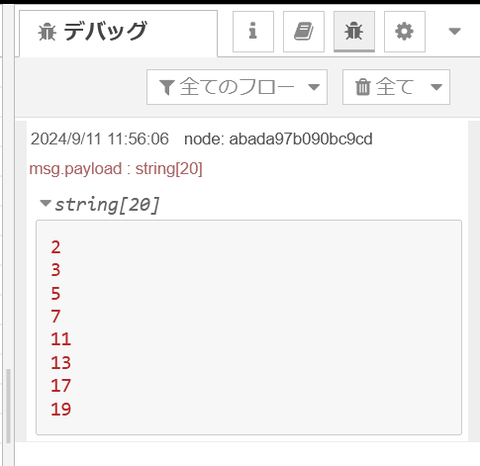Click the debug message timestamp 2024/9/11 11:56:06
The image size is (480, 466).
point(100,139)
